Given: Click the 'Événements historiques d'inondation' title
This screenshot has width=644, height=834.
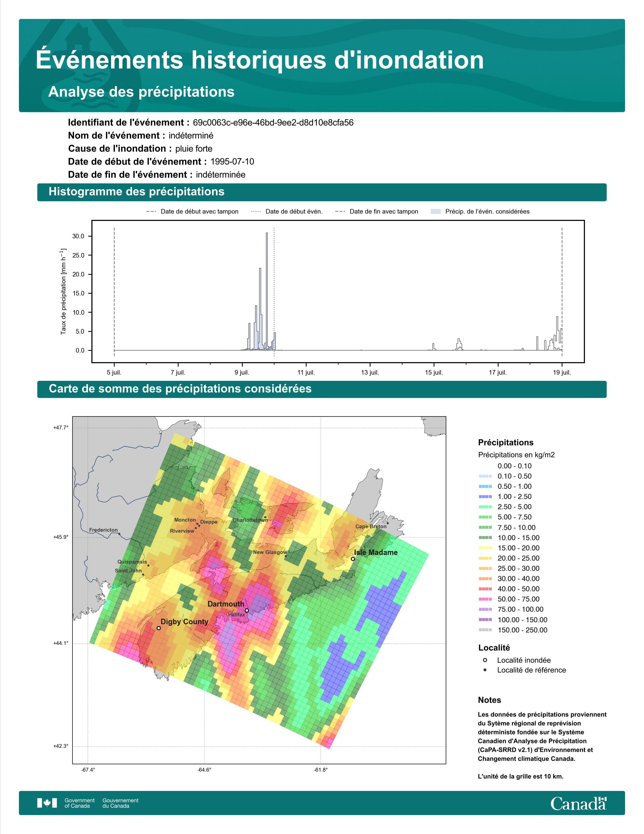Looking at the screenshot, I should (259, 60).
